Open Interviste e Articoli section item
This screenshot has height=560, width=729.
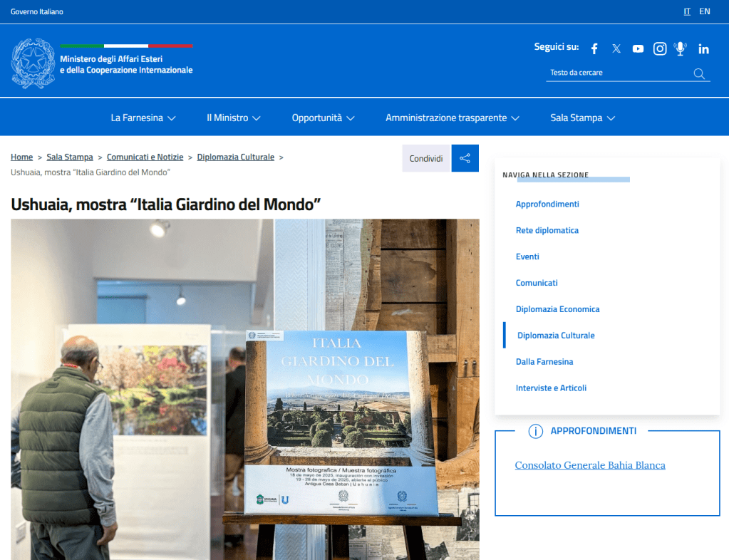click(551, 388)
